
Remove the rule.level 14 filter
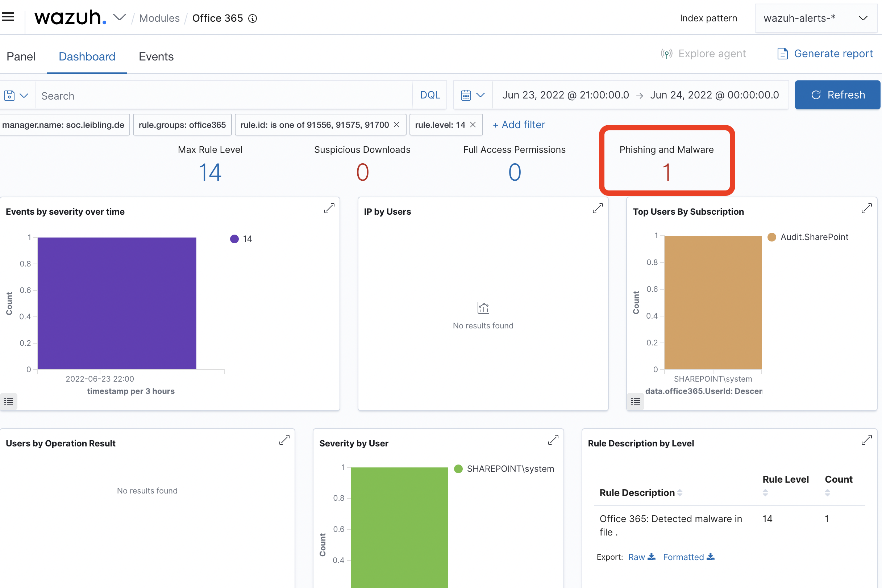pos(473,125)
